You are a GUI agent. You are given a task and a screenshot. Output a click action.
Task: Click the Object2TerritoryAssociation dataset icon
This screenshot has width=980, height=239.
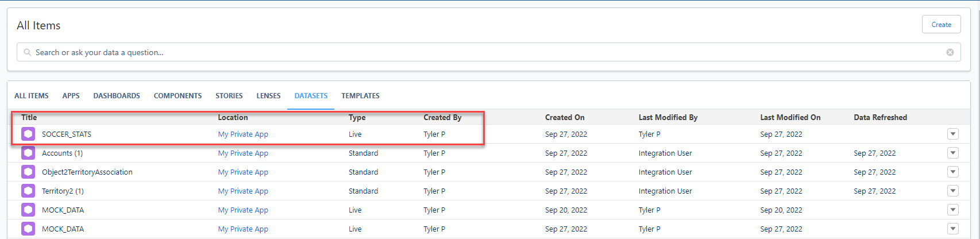click(28, 172)
